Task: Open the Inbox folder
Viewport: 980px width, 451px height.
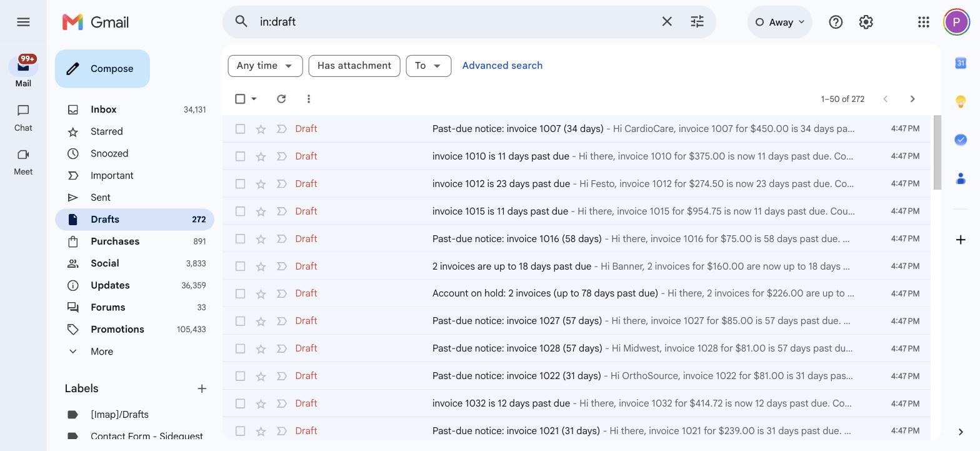Action: coord(134,109)
